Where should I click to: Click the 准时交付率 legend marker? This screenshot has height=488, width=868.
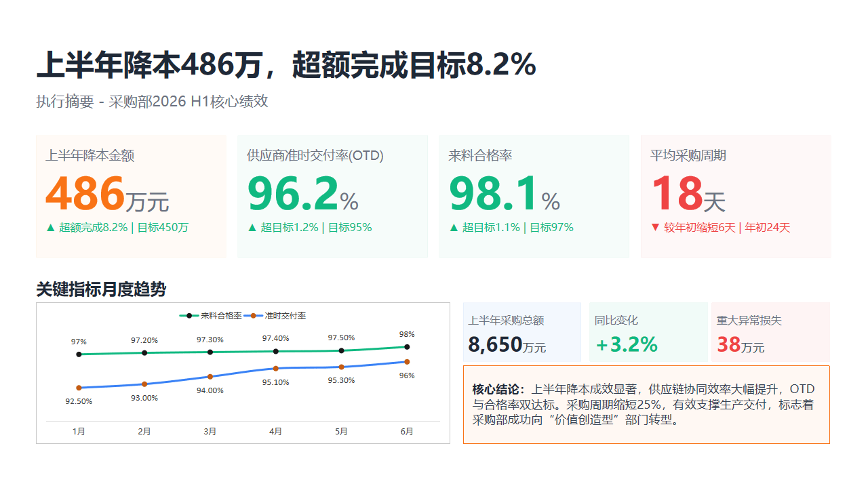254,316
